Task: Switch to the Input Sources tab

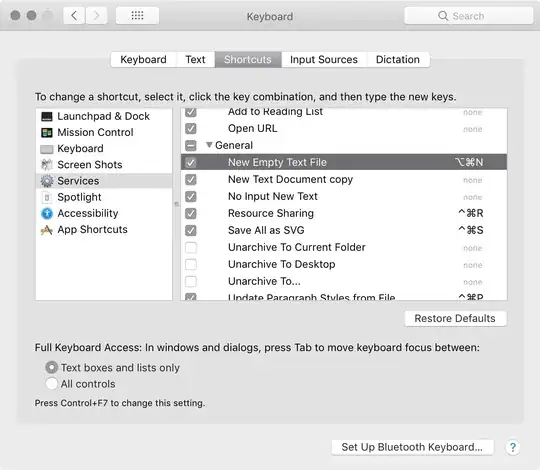Action: [324, 60]
